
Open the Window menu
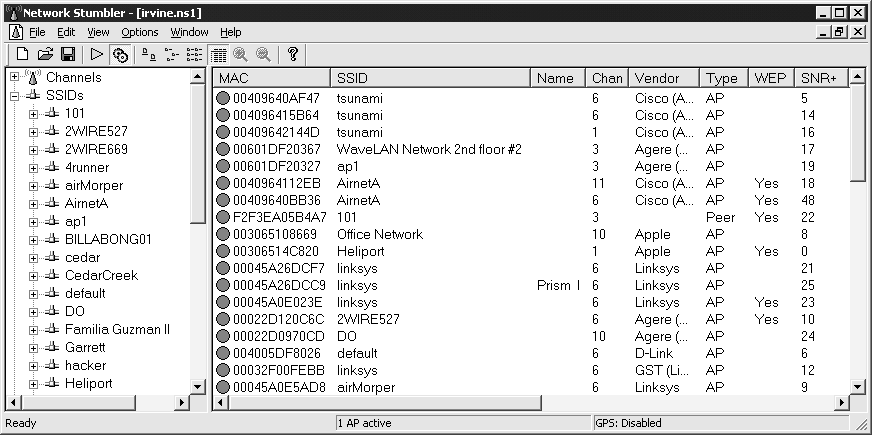190,32
